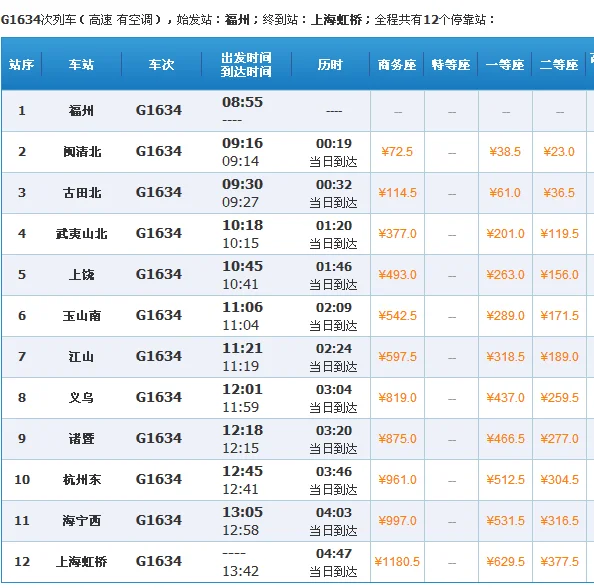Click first class price ¥629.5
The height and width of the screenshot is (588, 594).
pyautogui.click(x=505, y=561)
